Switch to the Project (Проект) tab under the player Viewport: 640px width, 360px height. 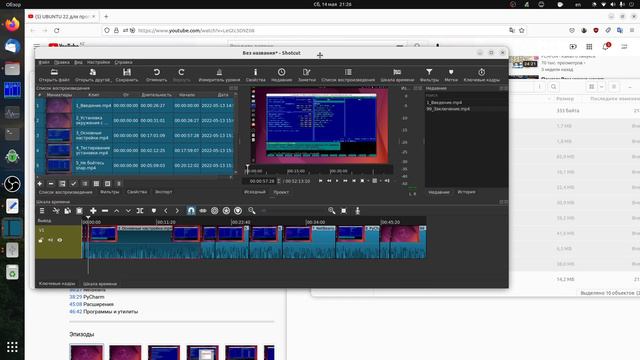pyautogui.click(x=281, y=192)
